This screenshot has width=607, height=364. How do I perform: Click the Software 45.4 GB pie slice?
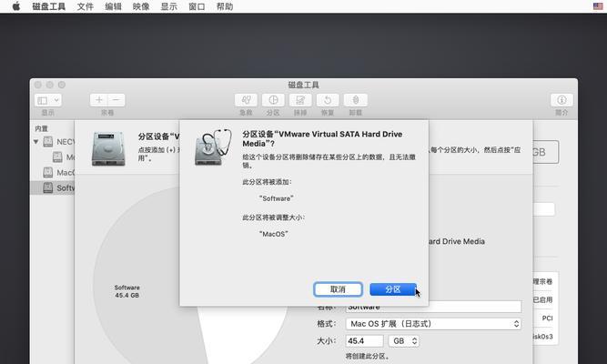(127, 291)
